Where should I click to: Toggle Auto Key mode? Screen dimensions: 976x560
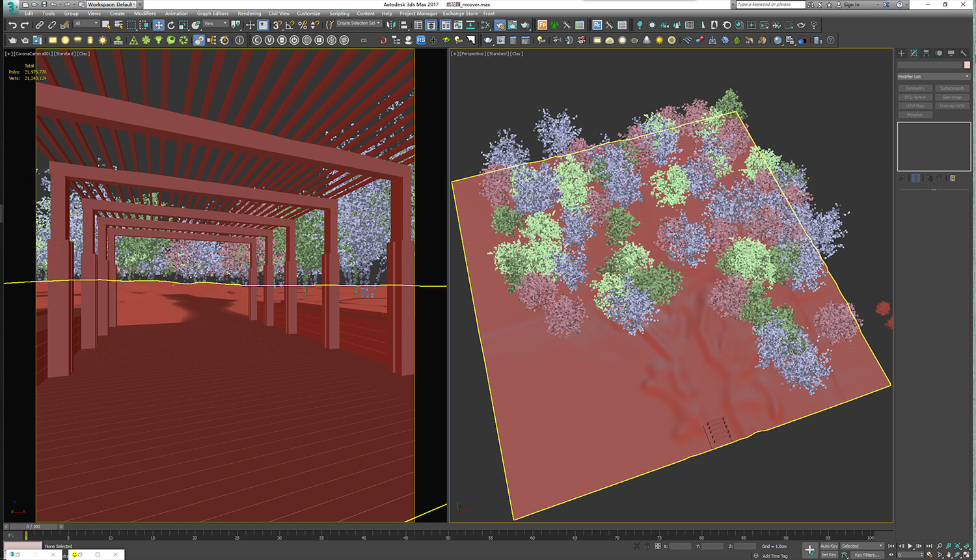(829, 546)
